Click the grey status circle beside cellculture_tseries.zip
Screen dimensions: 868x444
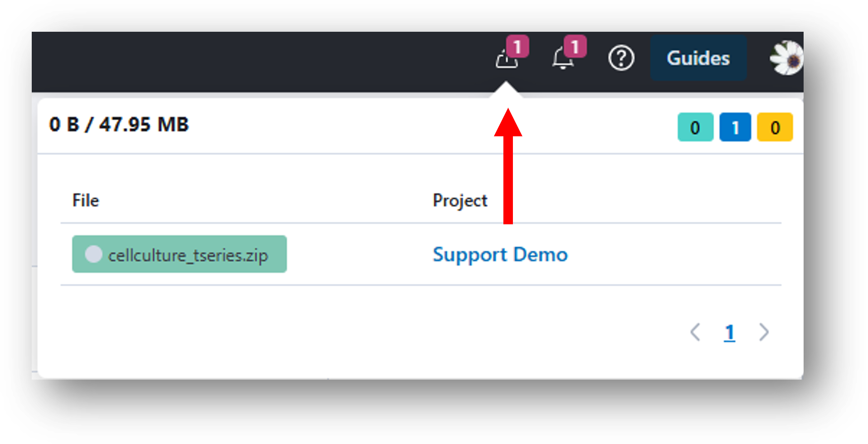93,254
